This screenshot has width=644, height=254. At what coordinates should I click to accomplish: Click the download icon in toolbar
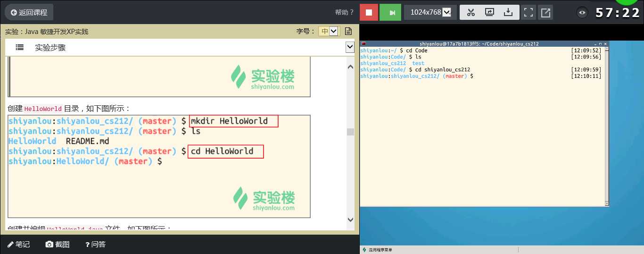pyautogui.click(x=508, y=12)
